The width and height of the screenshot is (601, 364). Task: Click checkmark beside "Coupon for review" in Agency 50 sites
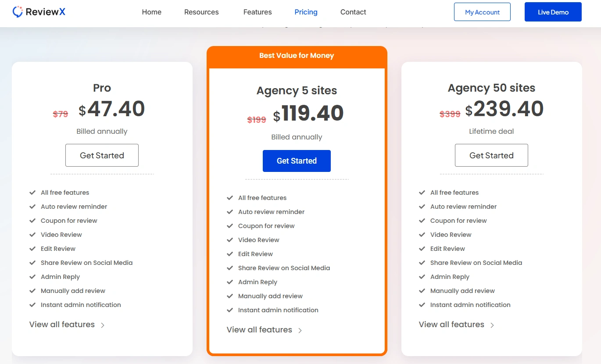[x=422, y=221]
